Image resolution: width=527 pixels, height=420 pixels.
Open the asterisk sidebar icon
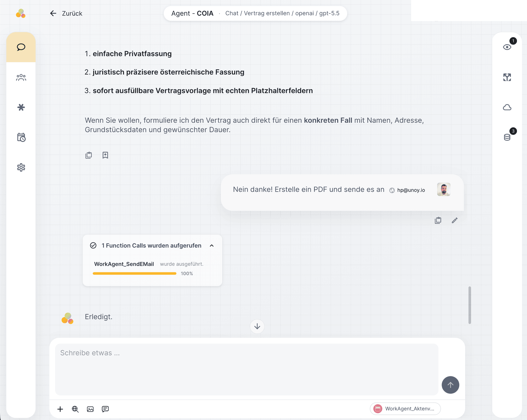pos(21,107)
